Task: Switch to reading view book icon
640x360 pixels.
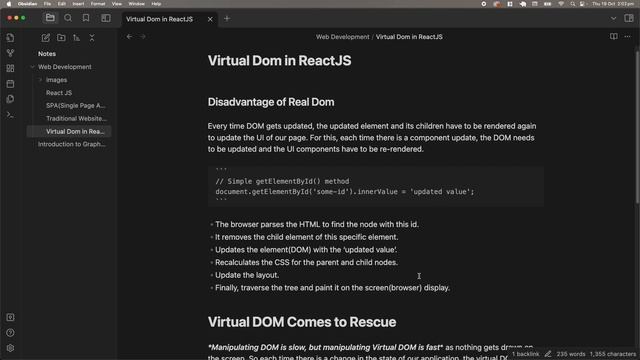Action: (613, 37)
